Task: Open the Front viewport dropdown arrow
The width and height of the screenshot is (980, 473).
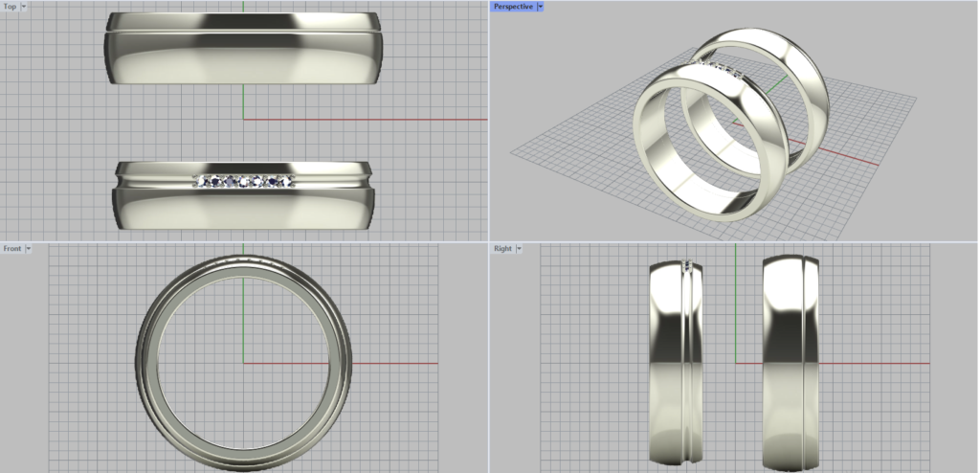Action: pyautogui.click(x=28, y=248)
